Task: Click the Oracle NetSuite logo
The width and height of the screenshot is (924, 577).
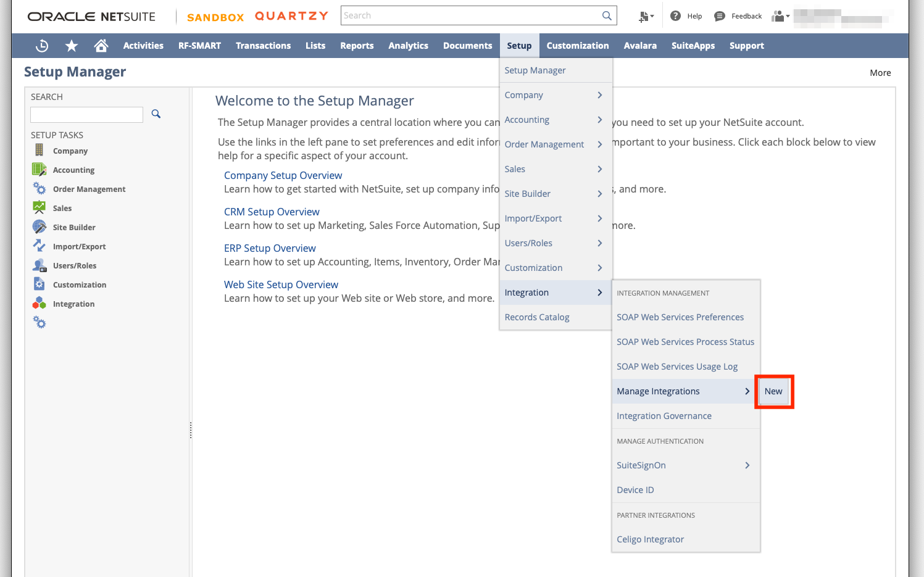Action: 91,17
